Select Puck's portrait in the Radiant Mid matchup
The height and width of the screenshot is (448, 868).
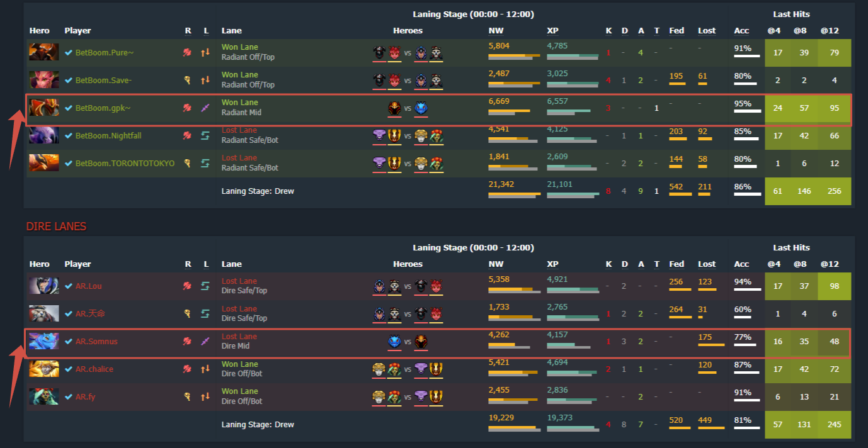[421, 108]
